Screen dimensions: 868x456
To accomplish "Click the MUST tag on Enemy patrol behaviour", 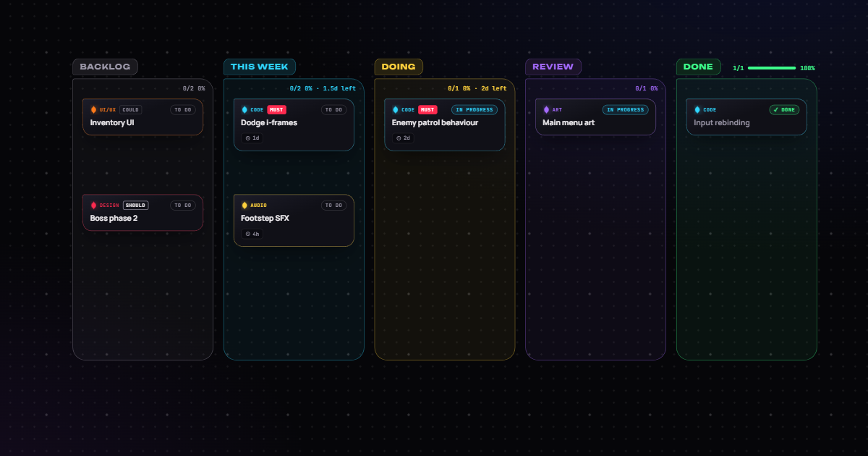I will coord(427,110).
